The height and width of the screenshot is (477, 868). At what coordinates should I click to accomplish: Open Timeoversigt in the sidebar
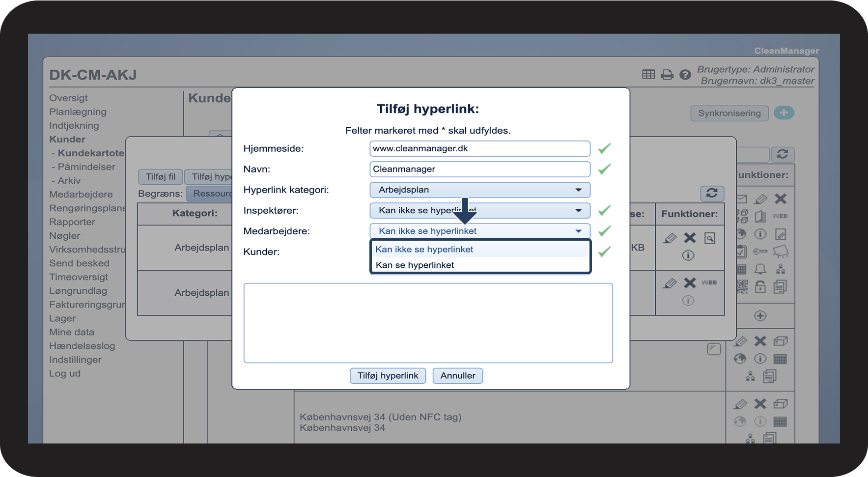[x=79, y=277]
